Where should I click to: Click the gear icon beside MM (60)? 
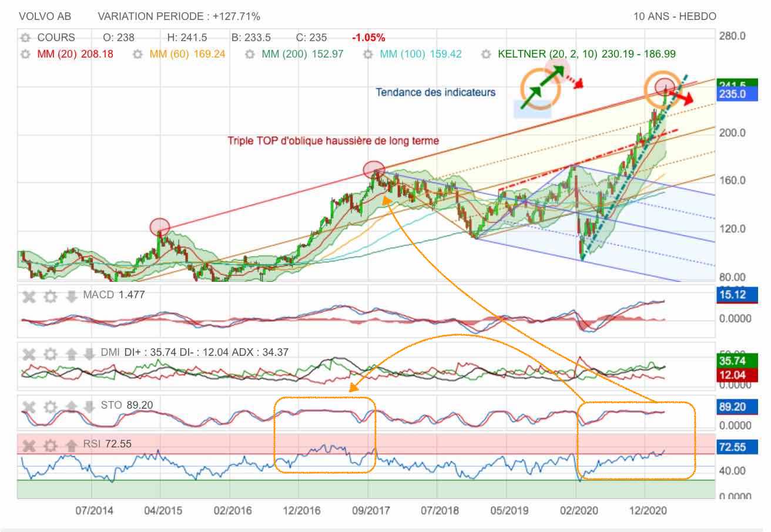pos(138,54)
